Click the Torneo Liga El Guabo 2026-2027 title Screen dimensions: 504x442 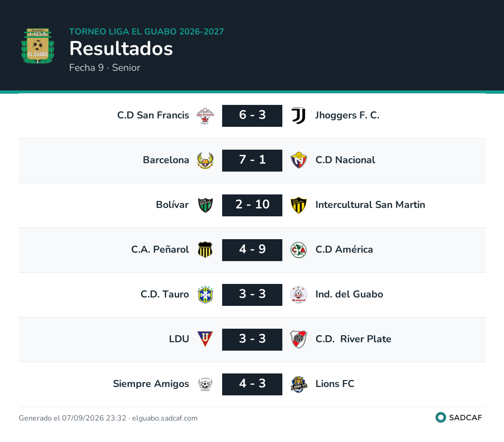click(x=146, y=32)
